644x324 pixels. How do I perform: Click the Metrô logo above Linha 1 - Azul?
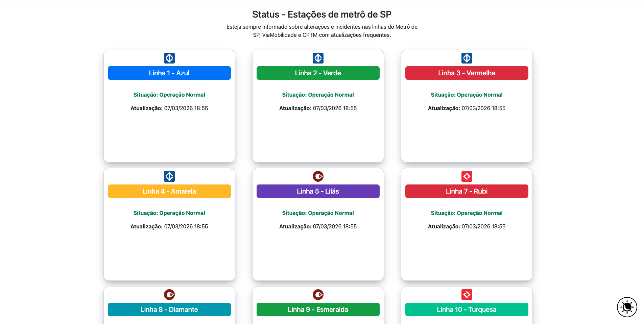click(169, 58)
